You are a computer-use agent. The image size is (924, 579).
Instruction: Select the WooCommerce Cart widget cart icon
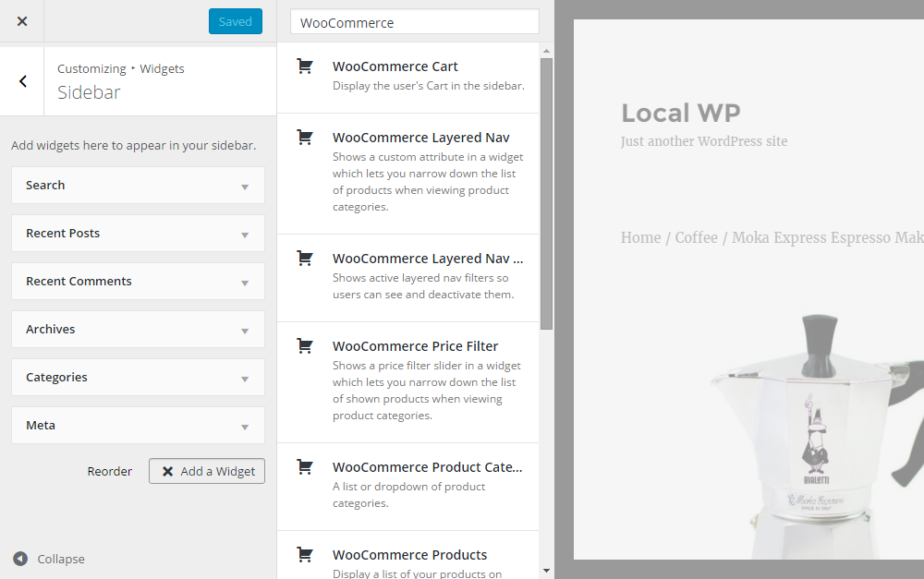tap(305, 66)
